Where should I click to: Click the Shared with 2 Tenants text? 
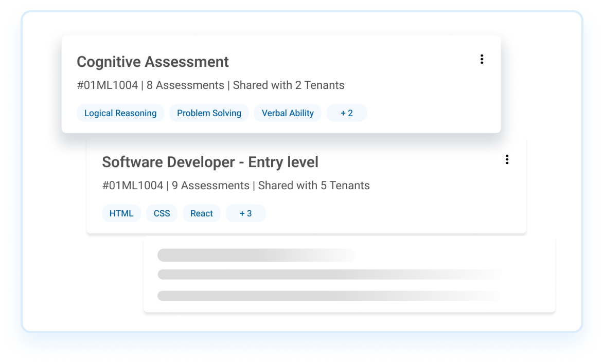[288, 85]
